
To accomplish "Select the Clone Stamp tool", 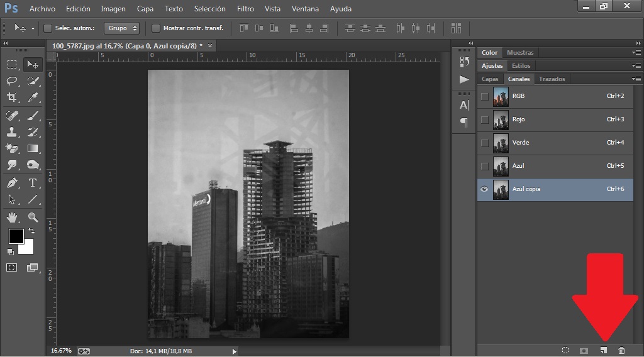I will coord(12,132).
